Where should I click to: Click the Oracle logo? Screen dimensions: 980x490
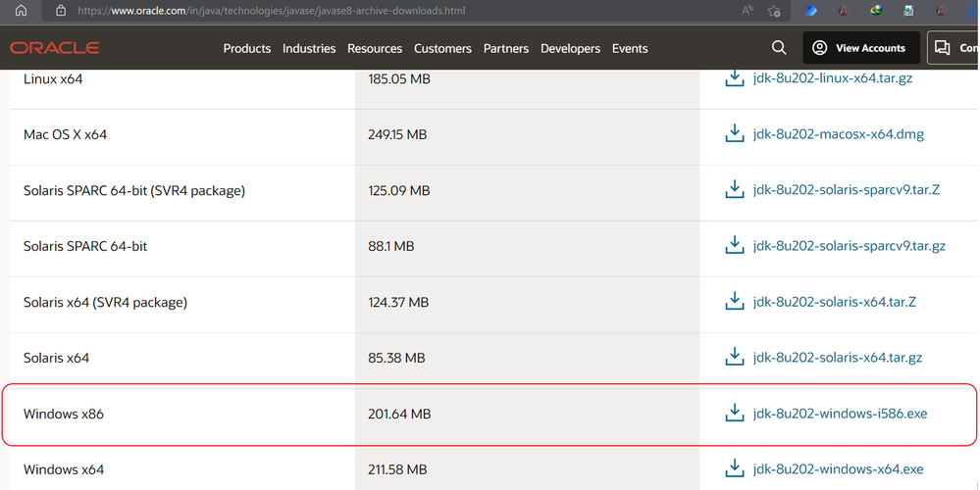click(55, 48)
